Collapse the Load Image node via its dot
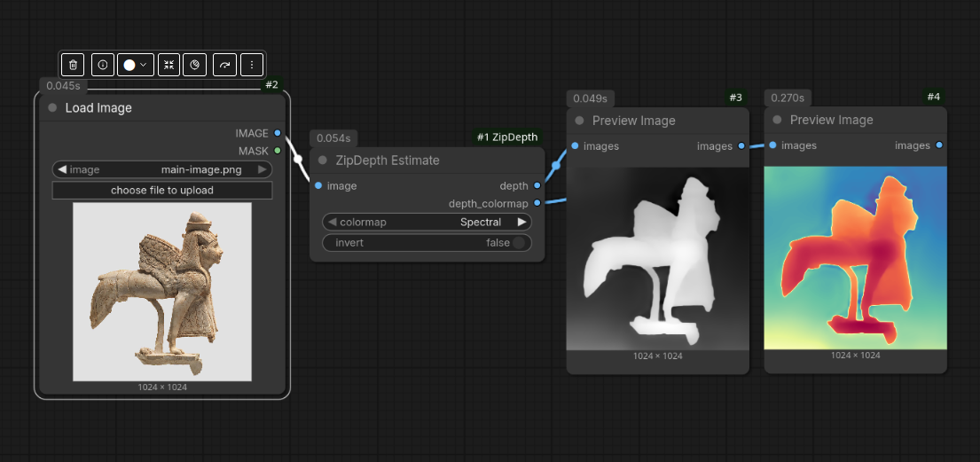This screenshot has height=462, width=980. point(52,107)
